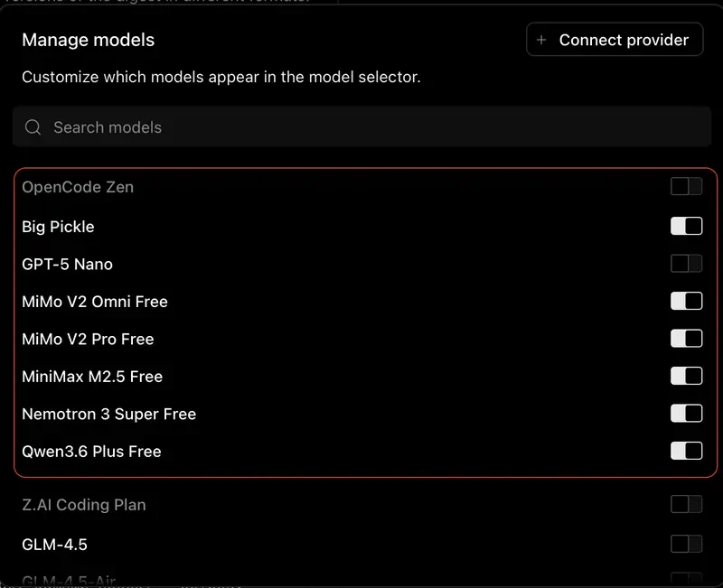Select the Big Pickle model name
Screen dimensions: 723x588
(x=58, y=226)
